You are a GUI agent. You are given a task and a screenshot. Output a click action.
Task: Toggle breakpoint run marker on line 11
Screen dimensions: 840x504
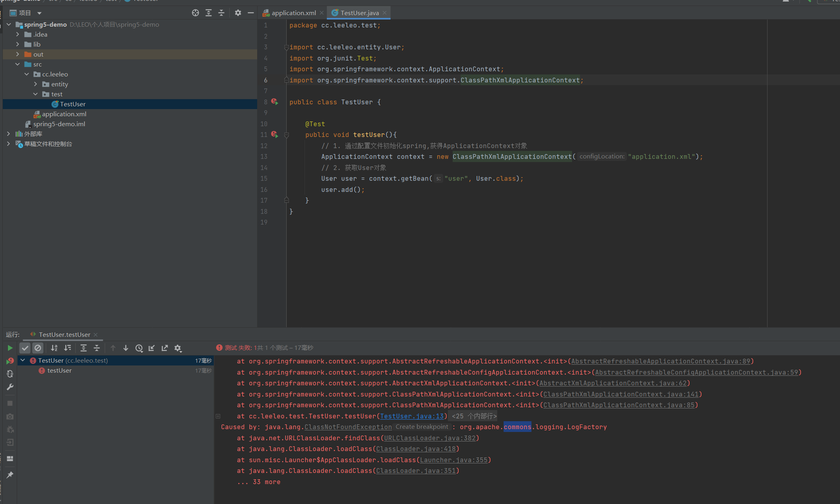click(x=274, y=135)
